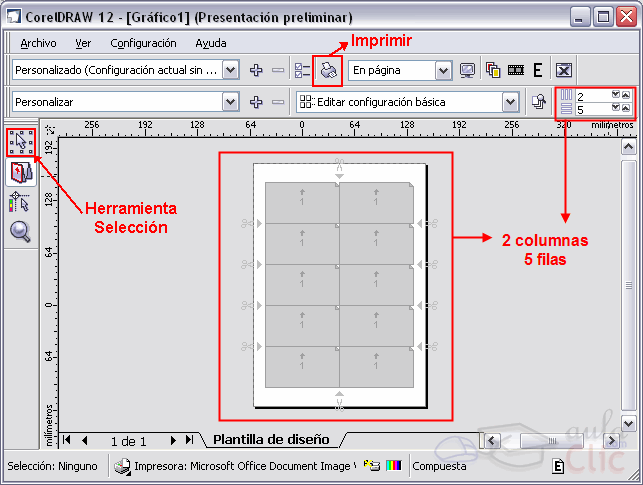
Task: Decrease the rows value 5
Action: pos(616,108)
